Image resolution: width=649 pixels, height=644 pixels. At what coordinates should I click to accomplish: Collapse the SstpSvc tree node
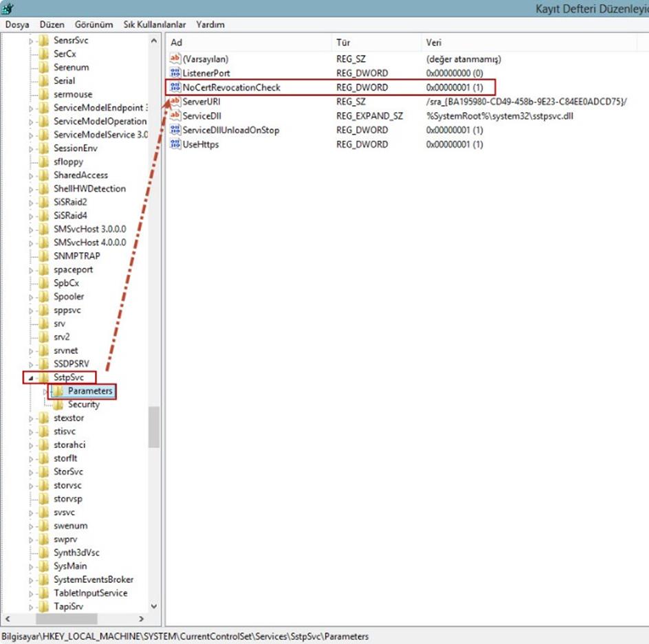[x=31, y=377]
